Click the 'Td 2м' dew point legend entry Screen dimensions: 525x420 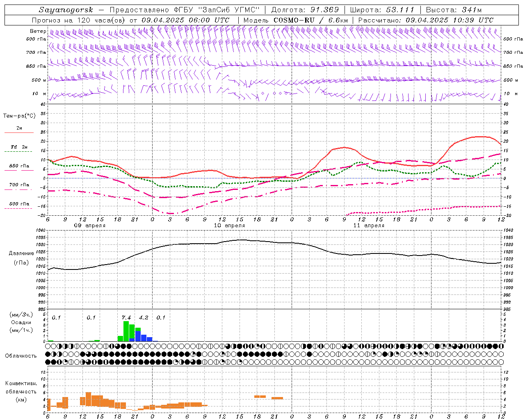coord(19,147)
